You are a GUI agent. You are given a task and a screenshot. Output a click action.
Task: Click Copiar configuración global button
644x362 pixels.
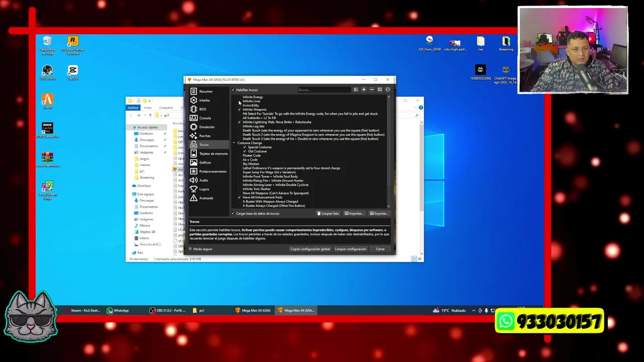coord(310,249)
